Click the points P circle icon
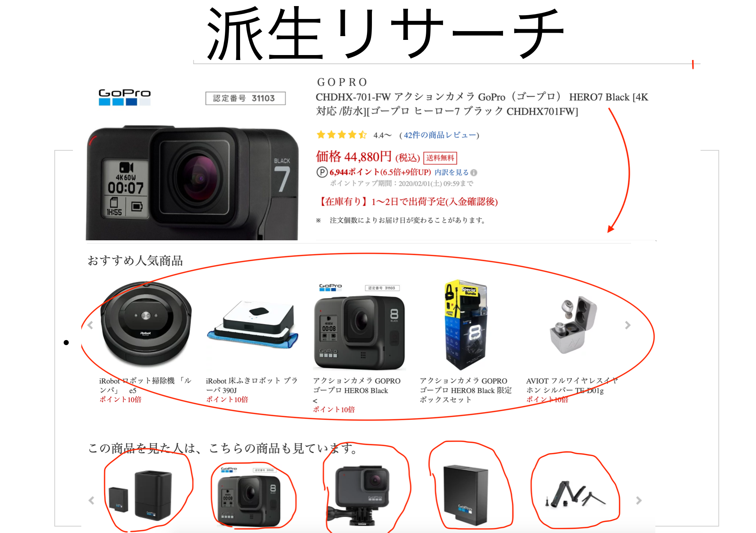Screen dimensions: 756x533 pos(322,172)
